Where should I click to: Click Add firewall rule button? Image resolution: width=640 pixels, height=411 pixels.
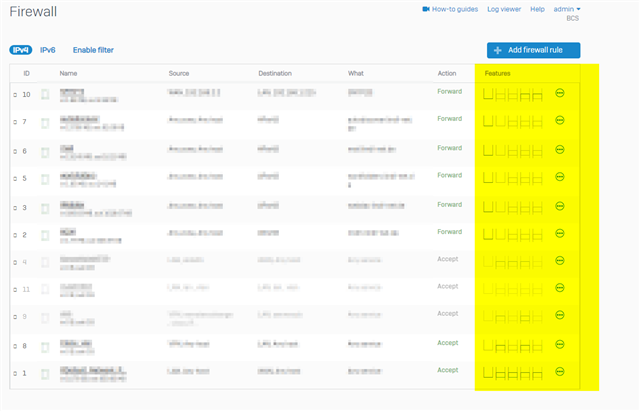coord(533,50)
